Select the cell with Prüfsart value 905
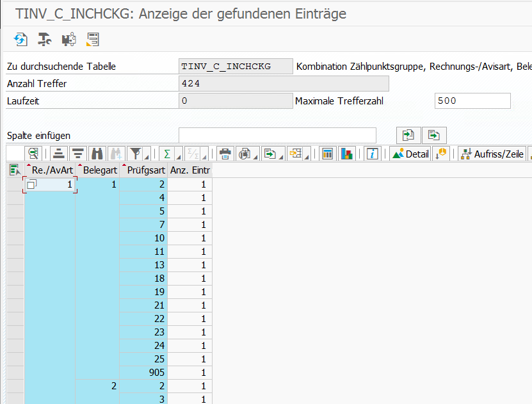Screen dimensions: 532x404 (x=145, y=373)
